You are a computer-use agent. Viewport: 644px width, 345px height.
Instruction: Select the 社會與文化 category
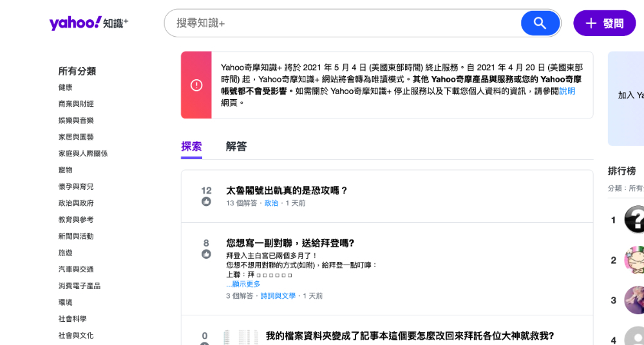point(76,335)
